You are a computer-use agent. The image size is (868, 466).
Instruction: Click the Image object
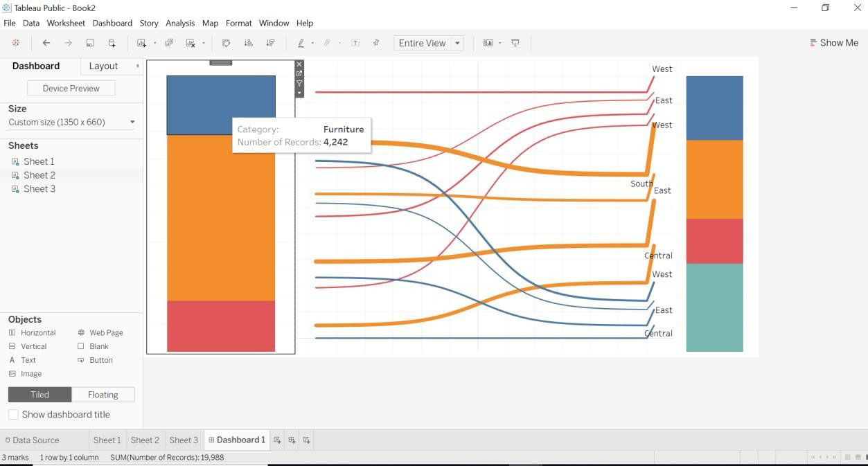(25, 374)
